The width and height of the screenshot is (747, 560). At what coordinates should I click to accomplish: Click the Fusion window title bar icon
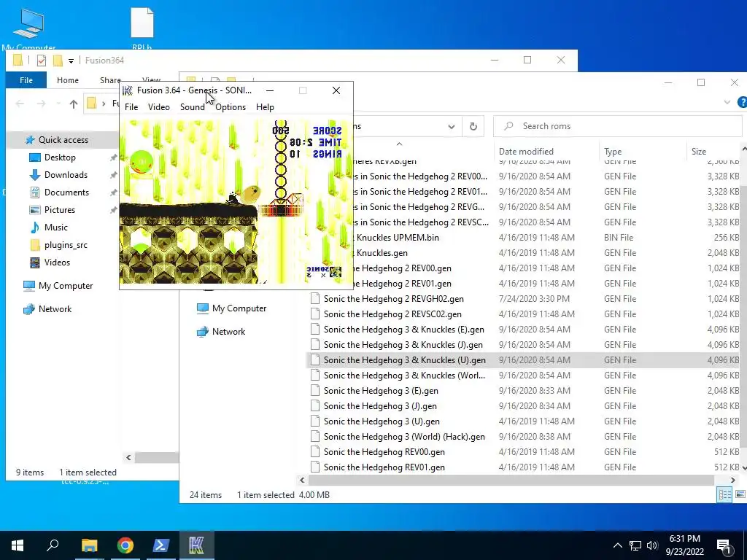click(127, 90)
